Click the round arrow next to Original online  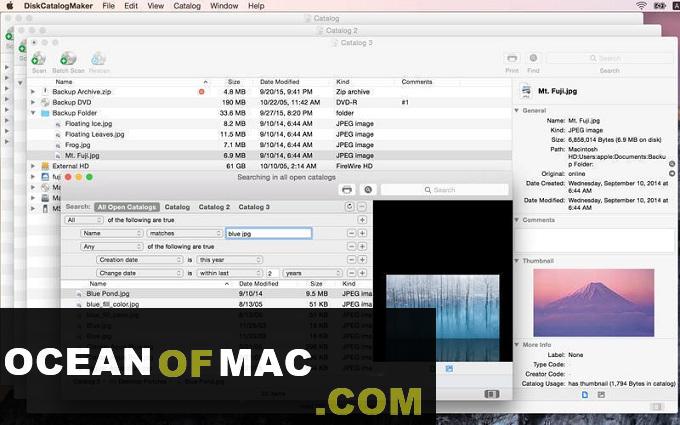click(x=672, y=173)
